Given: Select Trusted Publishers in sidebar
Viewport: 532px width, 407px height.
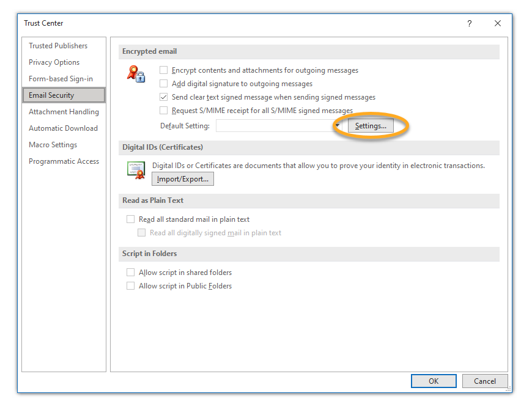Looking at the screenshot, I should click(x=58, y=46).
